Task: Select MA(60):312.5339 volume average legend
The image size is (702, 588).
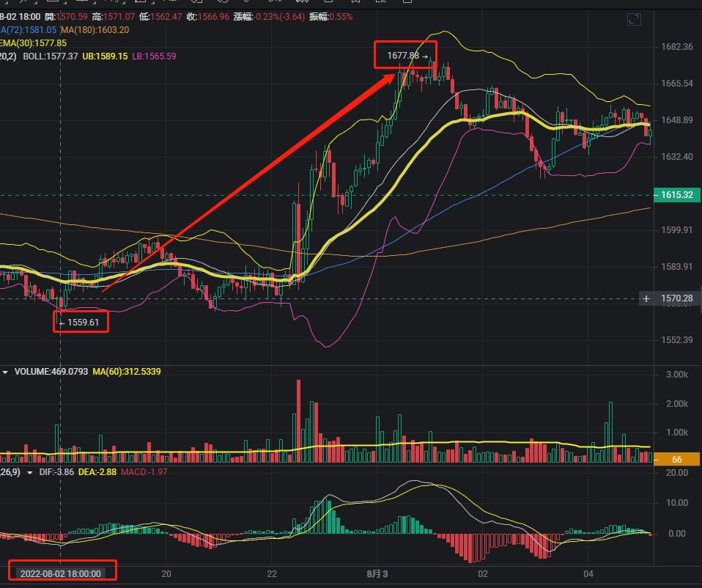Action: [127, 372]
